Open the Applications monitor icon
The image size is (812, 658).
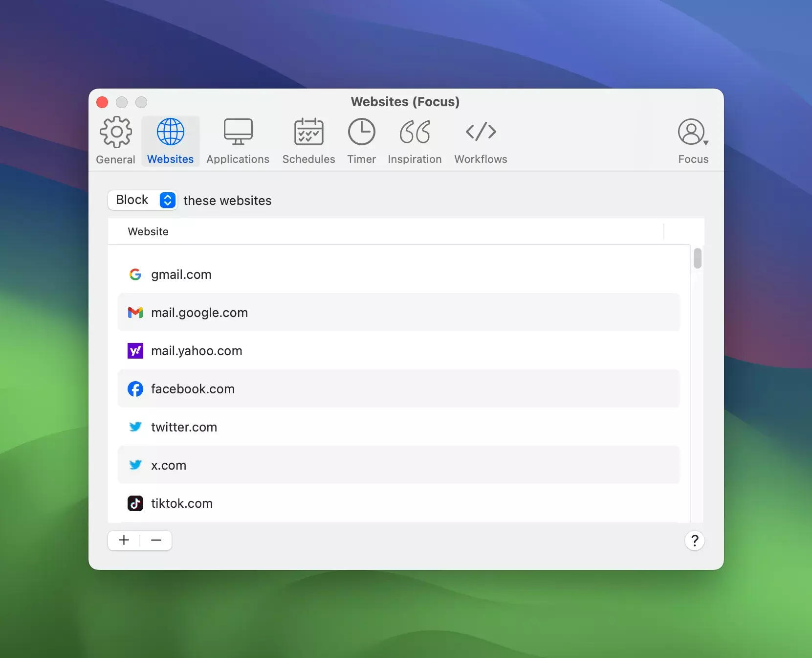pyautogui.click(x=238, y=132)
